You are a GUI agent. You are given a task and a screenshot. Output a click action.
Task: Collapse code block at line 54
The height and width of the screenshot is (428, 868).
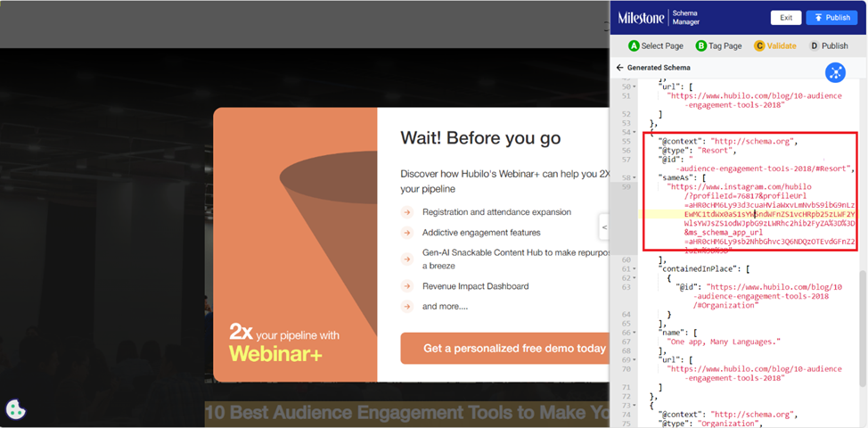tap(635, 132)
